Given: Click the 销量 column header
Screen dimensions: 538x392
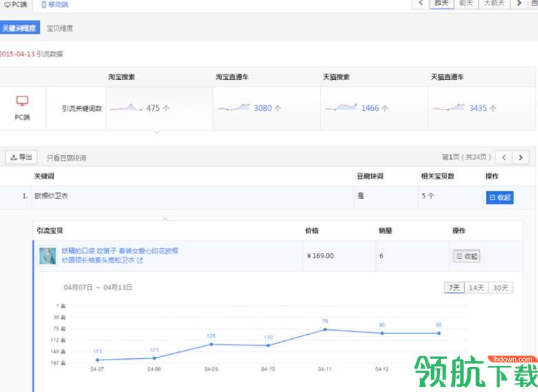Looking at the screenshot, I should (x=386, y=231).
